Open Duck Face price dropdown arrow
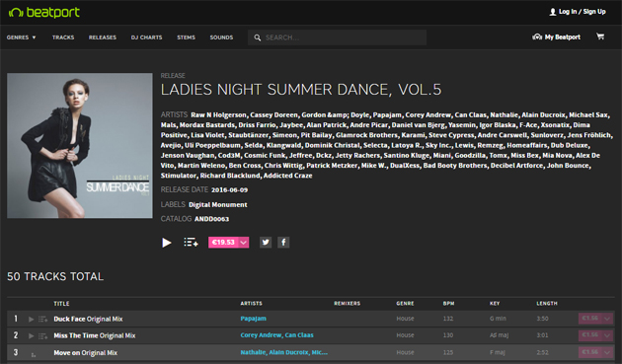 [x=607, y=319]
